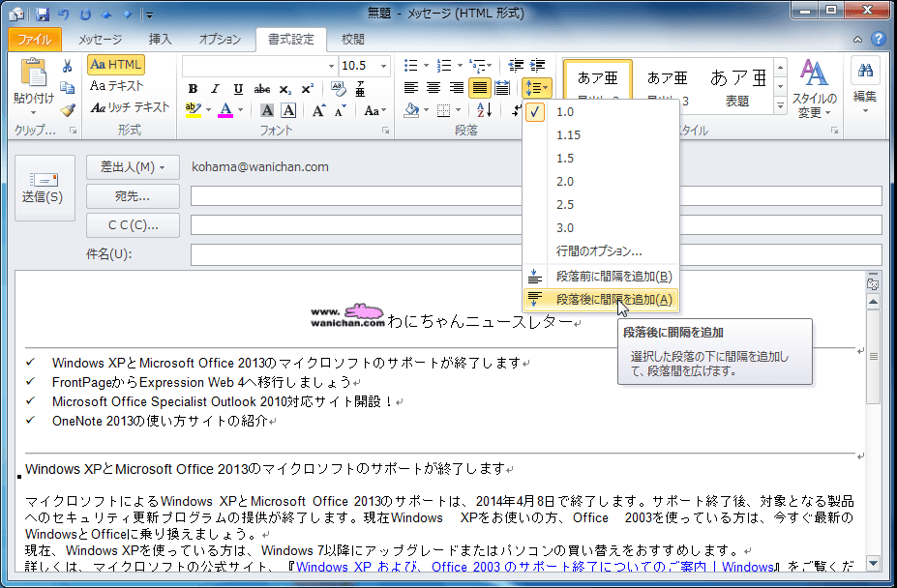Image resolution: width=897 pixels, height=588 pixels.
Task: Open the Help question mark
Action: tap(878, 39)
